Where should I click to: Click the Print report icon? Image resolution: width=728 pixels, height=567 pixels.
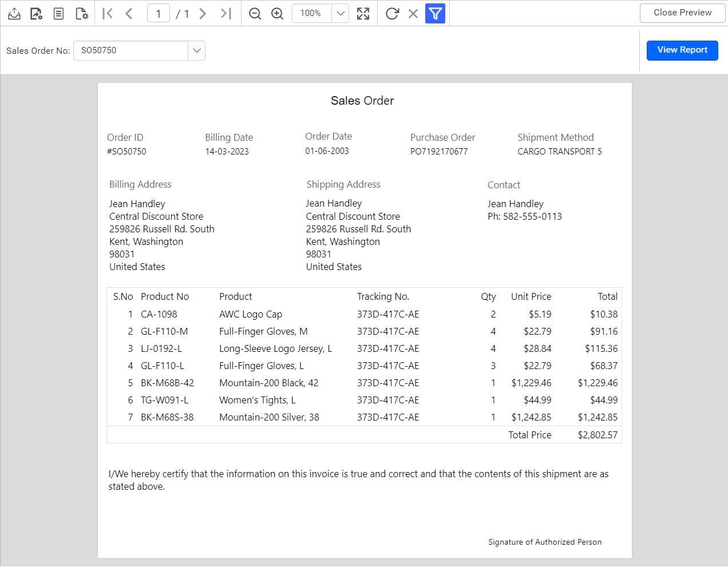coord(14,13)
